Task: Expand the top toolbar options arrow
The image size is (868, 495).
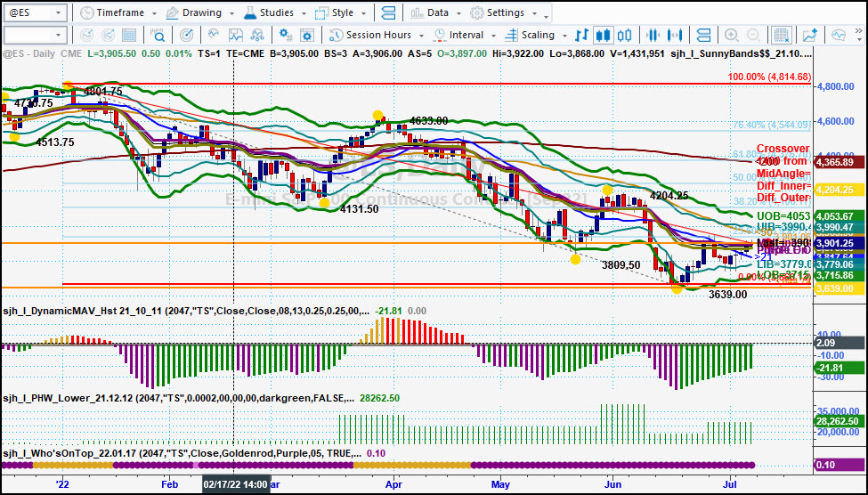Action: click(x=547, y=17)
